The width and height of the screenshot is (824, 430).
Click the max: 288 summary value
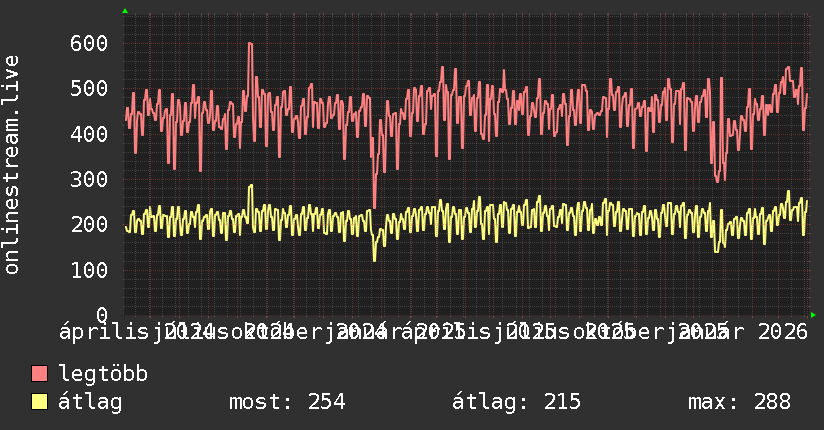click(739, 402)
